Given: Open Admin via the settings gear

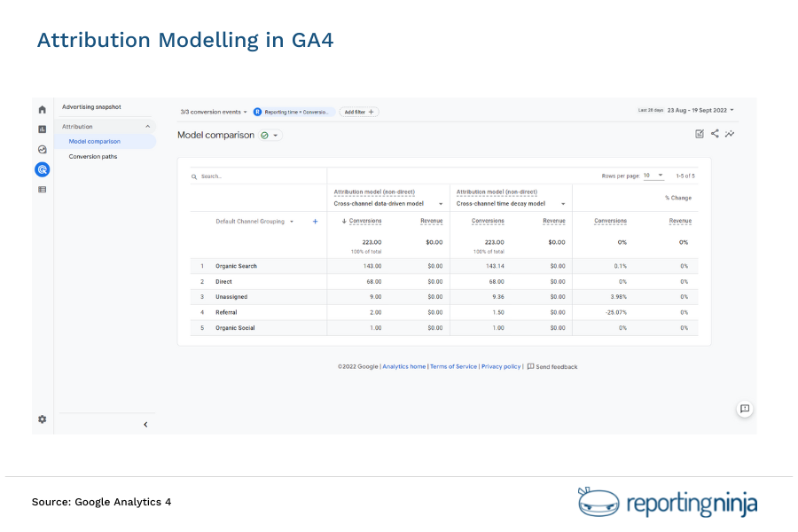Looking at the screenshot, I should pos(42,419).
